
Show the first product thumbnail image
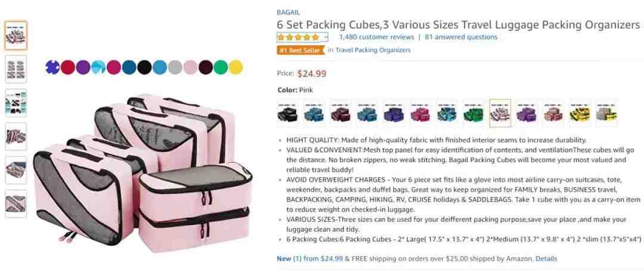pos(16,35)
